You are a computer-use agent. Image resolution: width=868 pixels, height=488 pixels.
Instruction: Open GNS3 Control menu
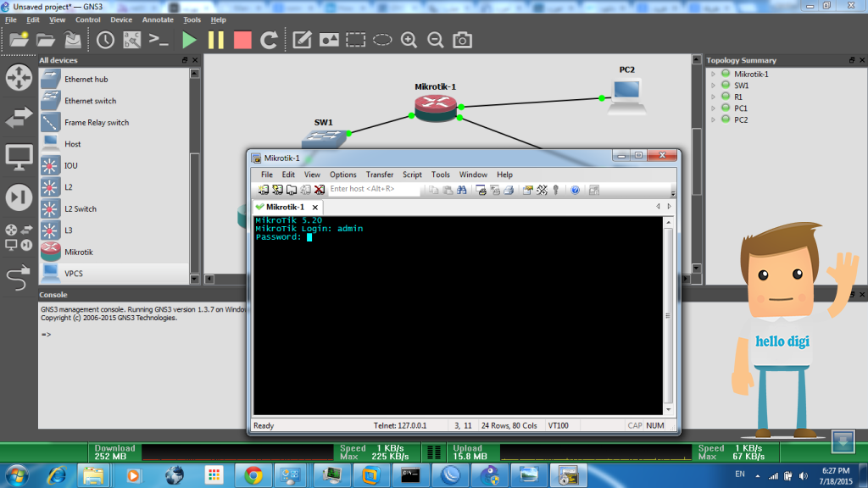point(87,19)
